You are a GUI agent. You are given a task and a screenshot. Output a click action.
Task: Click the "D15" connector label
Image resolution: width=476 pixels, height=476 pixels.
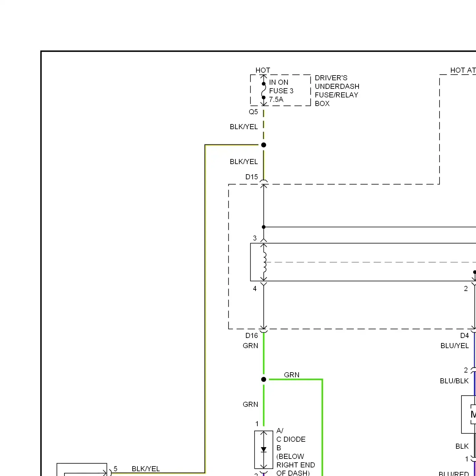point(252,177)
